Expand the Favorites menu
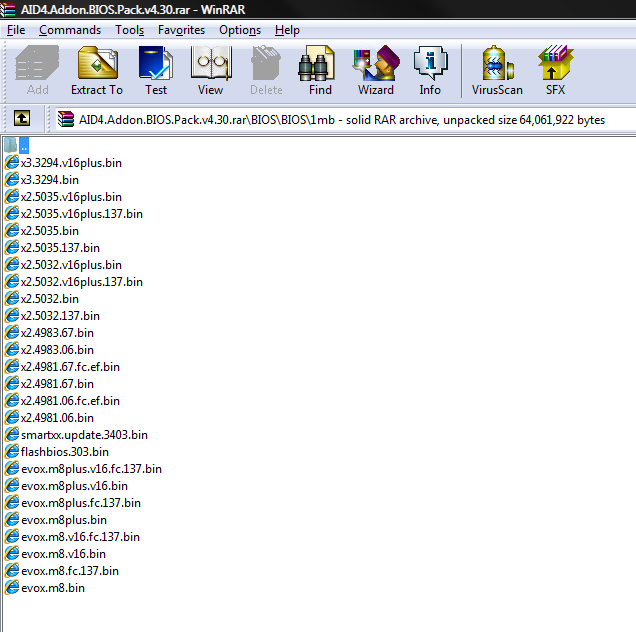The width and height of the screenshot is (636, 632). pos(181,30)
